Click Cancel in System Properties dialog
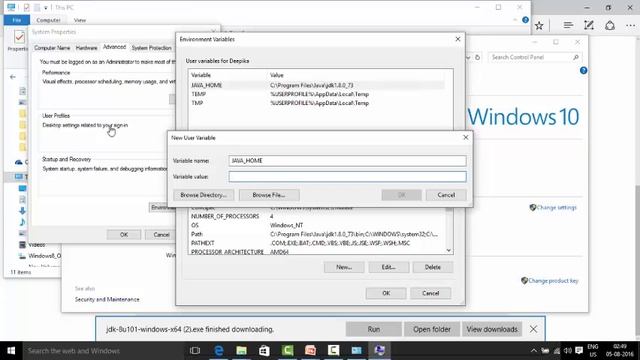640x360 pixels. [161, 235]
